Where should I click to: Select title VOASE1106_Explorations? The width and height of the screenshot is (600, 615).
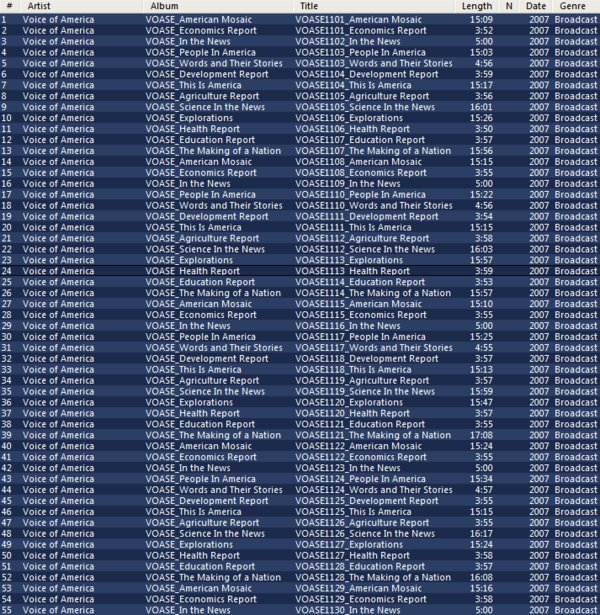point(349,118)
